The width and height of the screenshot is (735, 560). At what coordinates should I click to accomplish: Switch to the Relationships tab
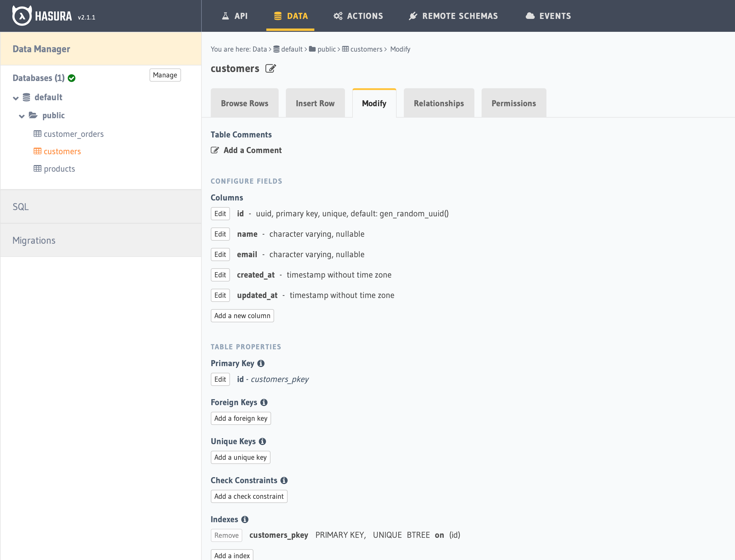(439, 103)
